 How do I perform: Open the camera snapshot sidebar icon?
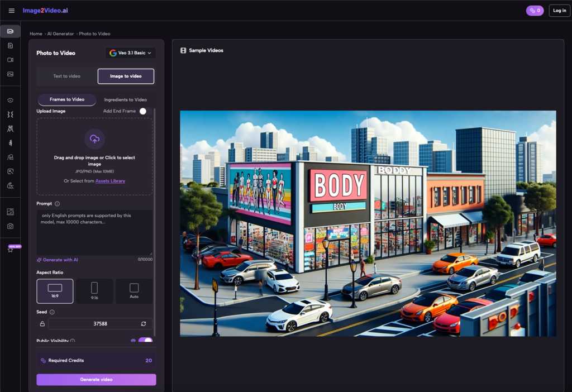(x=10, y=226)
